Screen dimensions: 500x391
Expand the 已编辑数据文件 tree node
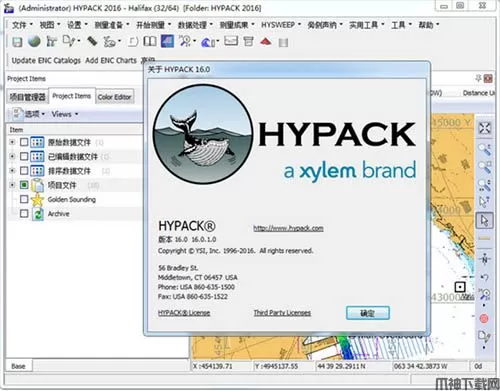(x=12, y=156)
